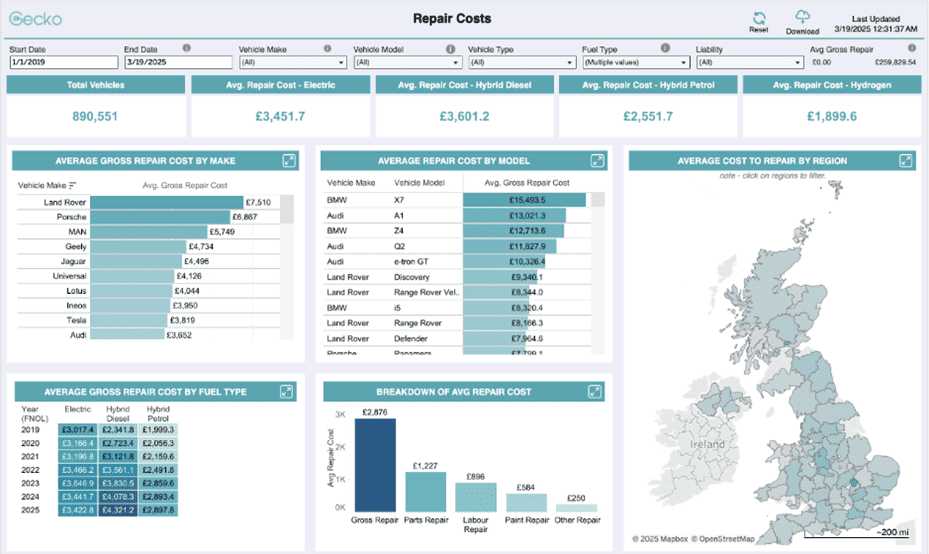Maximize the Average Repair Cost by Model panel
This screenshot has height=554, width=929.
tap(597, 160)
